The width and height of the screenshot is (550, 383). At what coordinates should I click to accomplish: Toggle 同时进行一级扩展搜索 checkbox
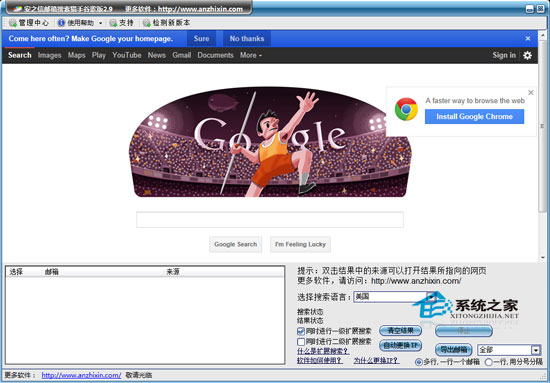pos(301,331)
